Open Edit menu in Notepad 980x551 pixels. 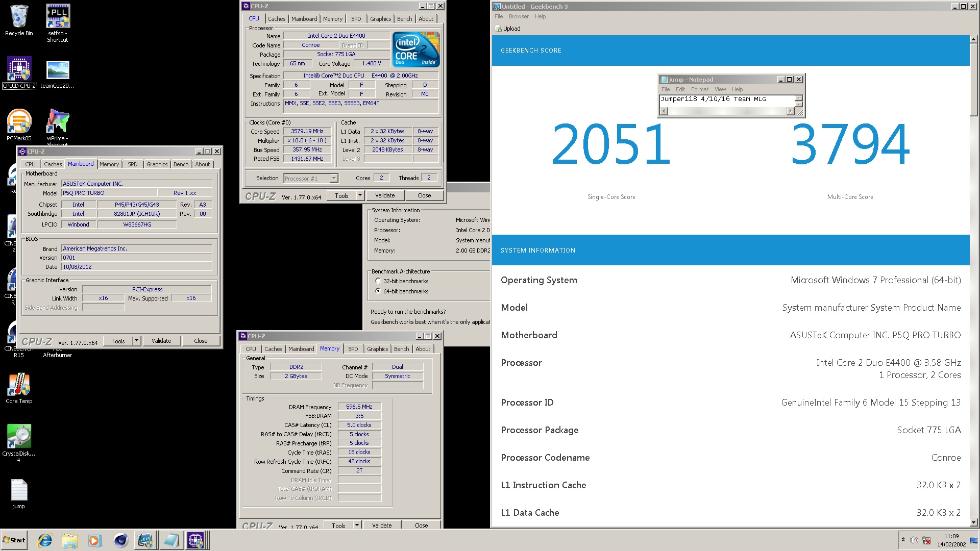click(x=680, y=89)
